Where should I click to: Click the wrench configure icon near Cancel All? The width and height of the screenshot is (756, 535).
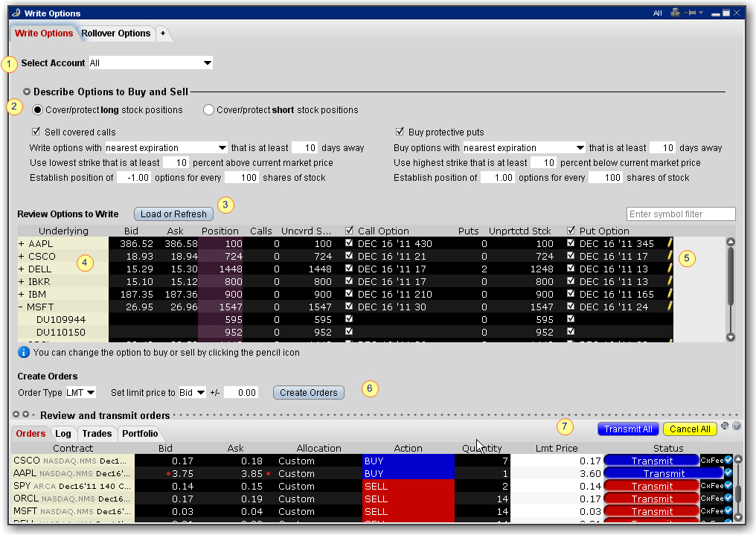coord(725,426)
